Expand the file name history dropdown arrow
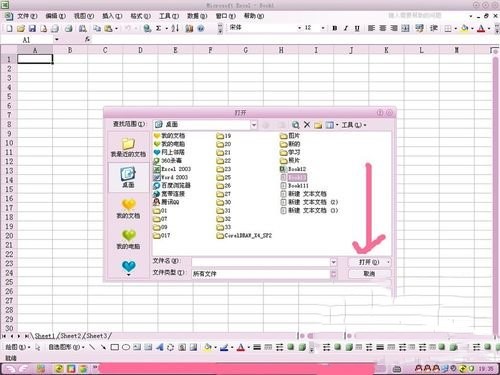This screenshot has width=500, height=375. pyautogui.click(x=333, y=262)
